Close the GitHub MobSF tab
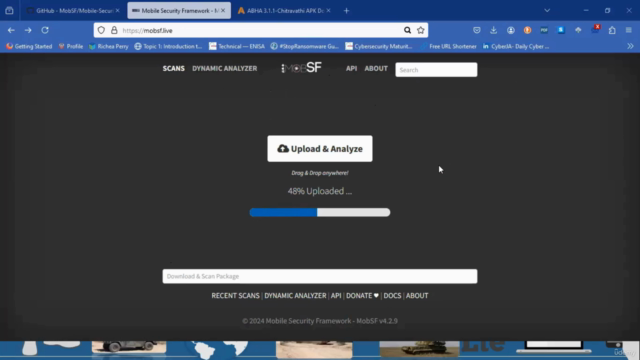 (118, 11)
